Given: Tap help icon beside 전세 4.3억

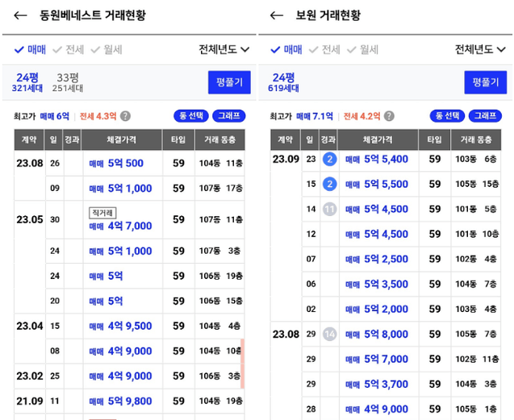Looking at the screenshot, I should tap(125, 116).
